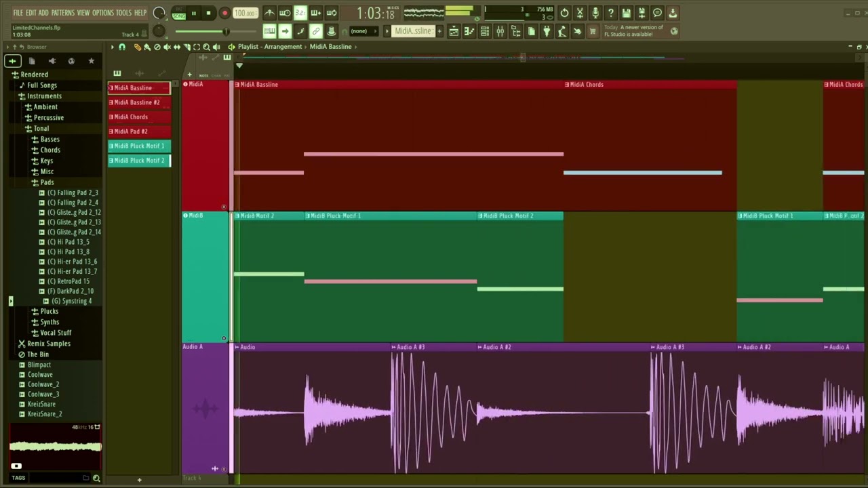Viewport: 868px width, 488px height.
Task: Open playlist options arrow menu
Action: (113, 47)
